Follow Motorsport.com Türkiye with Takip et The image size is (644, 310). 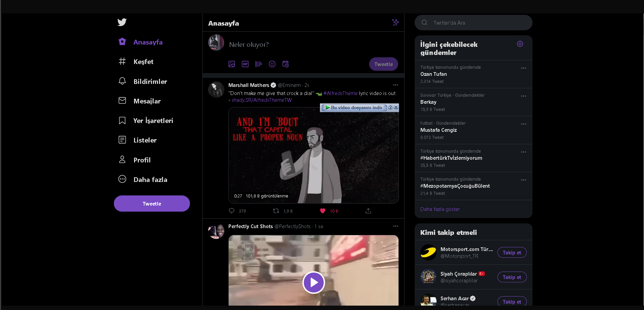[512, 252]
